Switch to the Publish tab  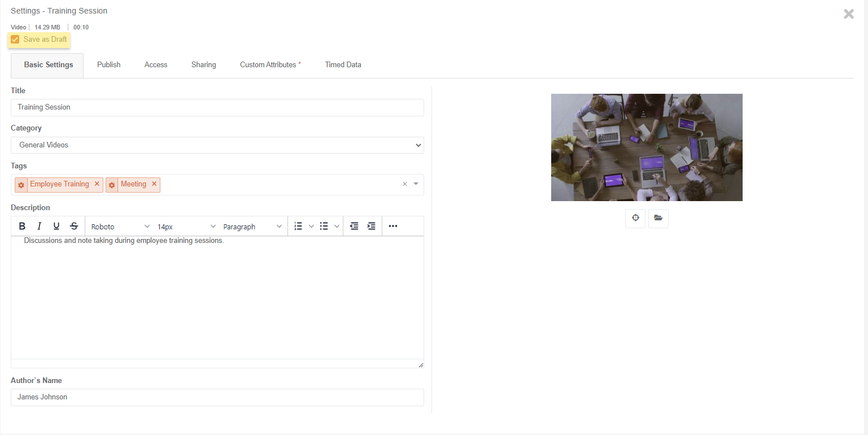[108, 65]
